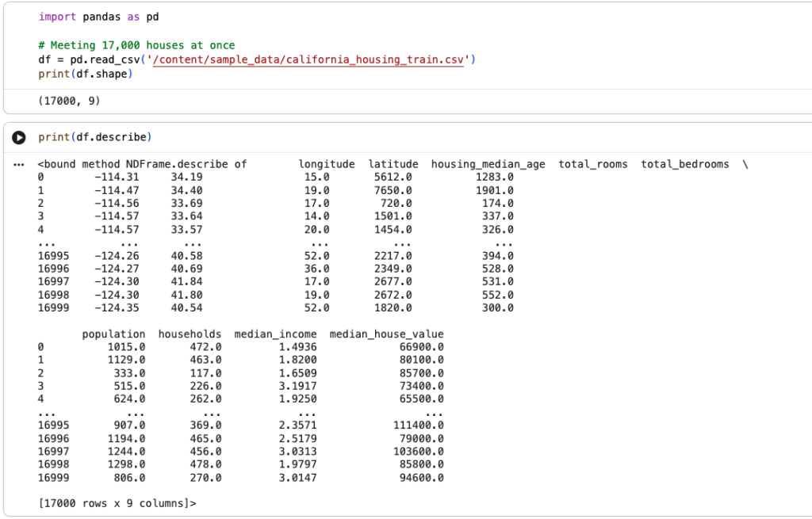Select the '[17000 rows x 9 columns]>' footer text

point(117,503)
